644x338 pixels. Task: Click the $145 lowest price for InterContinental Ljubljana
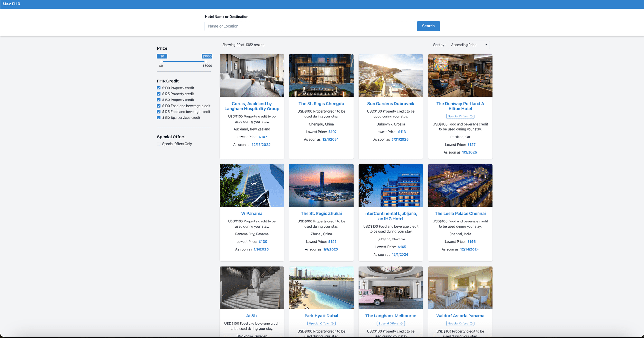(402, 247)
